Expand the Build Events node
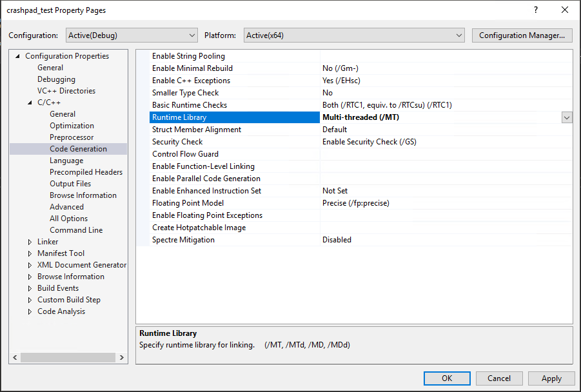The height and width of the screenshot is (392, 581). point(29,288)
